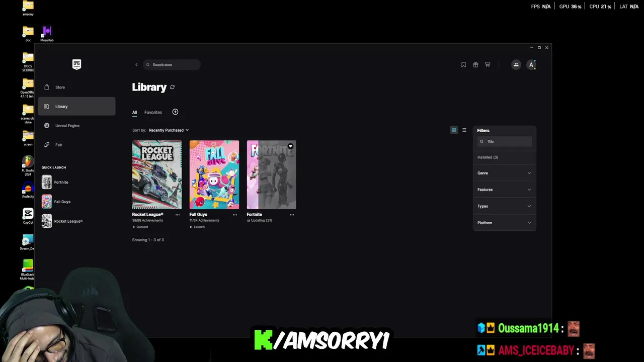Add a new collection with the plus icon
Viewport: 644px width, 362px height.
point(175,112)
